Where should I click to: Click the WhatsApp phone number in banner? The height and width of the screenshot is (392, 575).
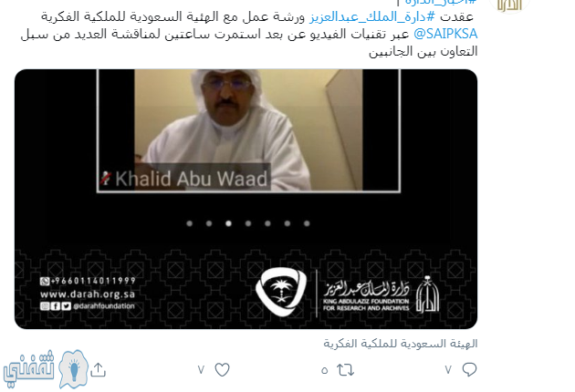point(88,281)
